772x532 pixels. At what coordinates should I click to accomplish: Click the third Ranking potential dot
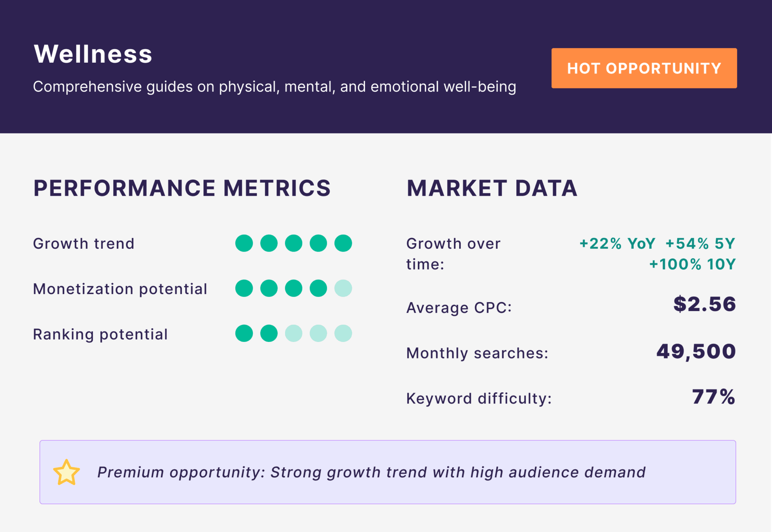[x=294, y=334]
